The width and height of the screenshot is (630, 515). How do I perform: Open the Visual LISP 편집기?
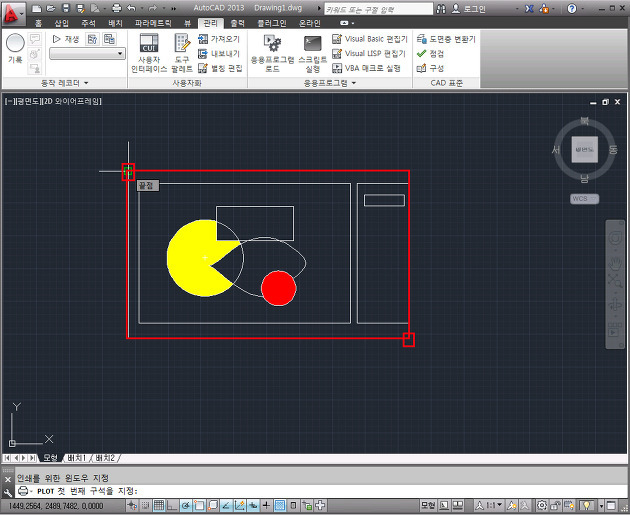tap(369, 53)
